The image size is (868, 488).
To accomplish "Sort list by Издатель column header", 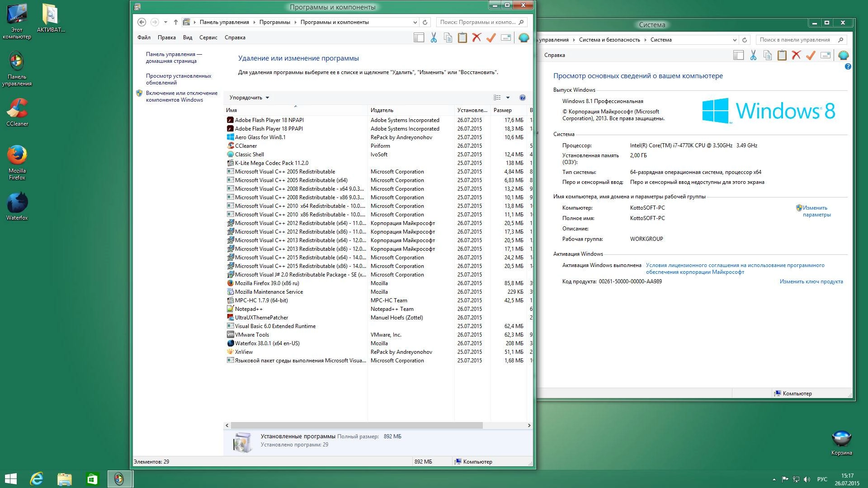I will coord(411,110).
